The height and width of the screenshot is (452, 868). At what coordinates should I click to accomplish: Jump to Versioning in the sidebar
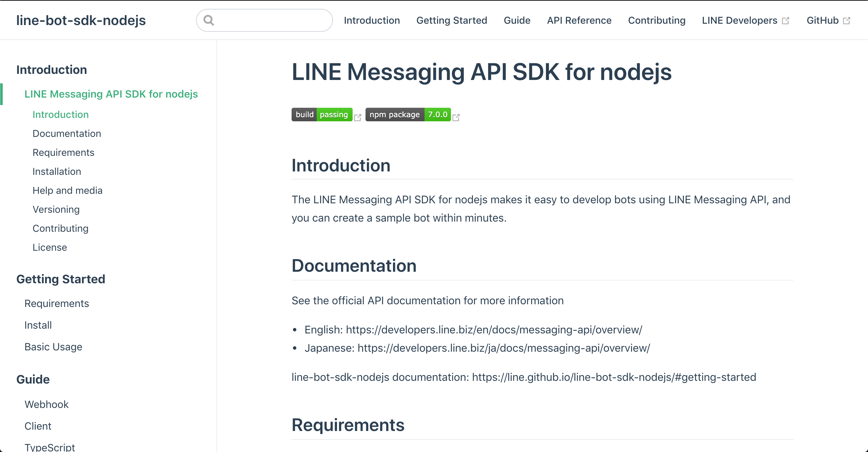coord(56,209)
